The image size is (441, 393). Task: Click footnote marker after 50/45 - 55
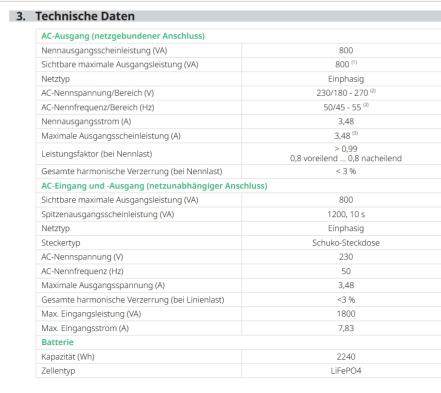pos(366,105)
